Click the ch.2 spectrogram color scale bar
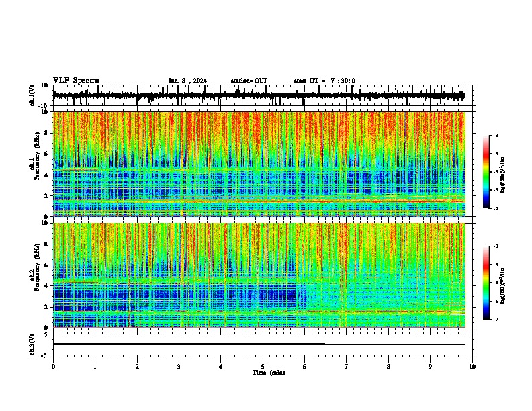 pos(486,283)
